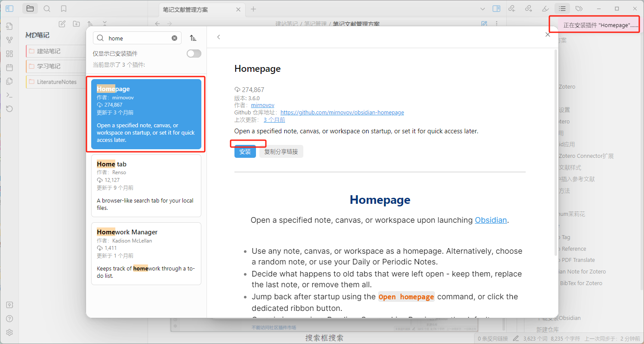Toggle the right sidebar panel icon

click(496, 8)
